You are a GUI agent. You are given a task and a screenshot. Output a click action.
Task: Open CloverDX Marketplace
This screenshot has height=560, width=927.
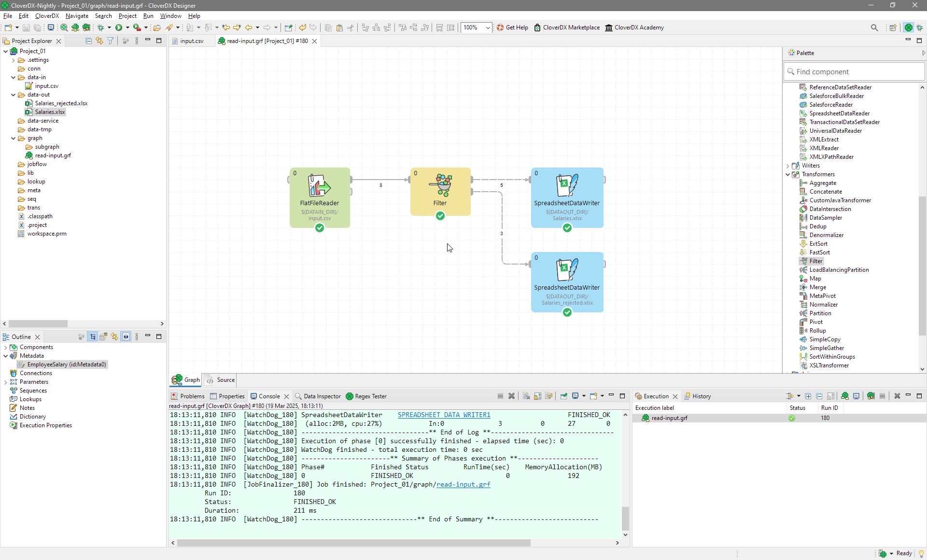tap(567, 28)
